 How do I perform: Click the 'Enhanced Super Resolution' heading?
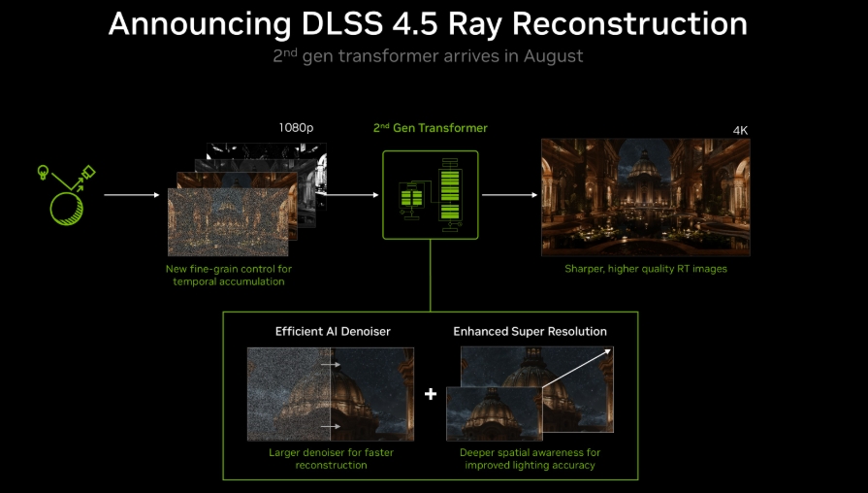[530, 331]
